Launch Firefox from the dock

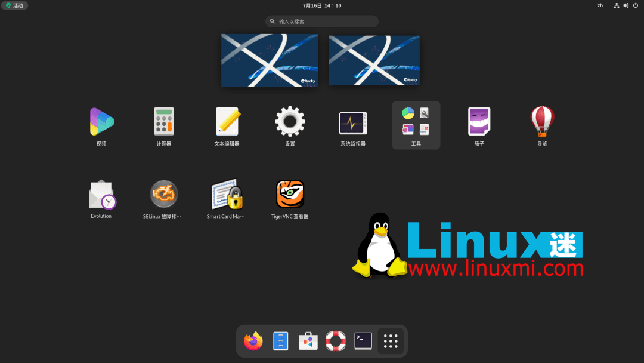[253, 341]
